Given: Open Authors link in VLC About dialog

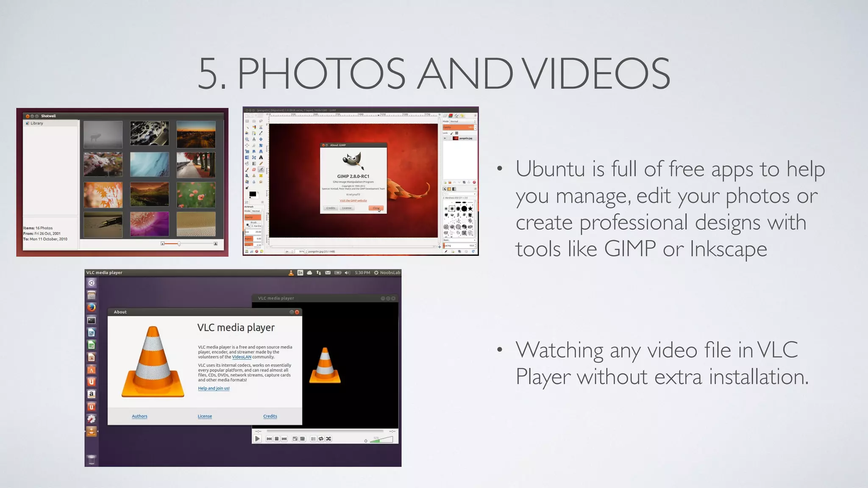Looking at the screenshot, I should [x=139, y=416].
